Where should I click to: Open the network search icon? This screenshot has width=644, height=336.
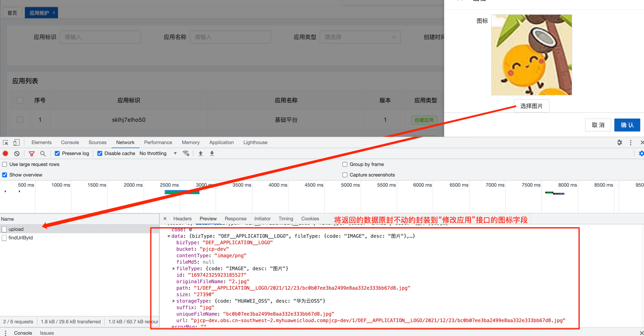(43, 154)
